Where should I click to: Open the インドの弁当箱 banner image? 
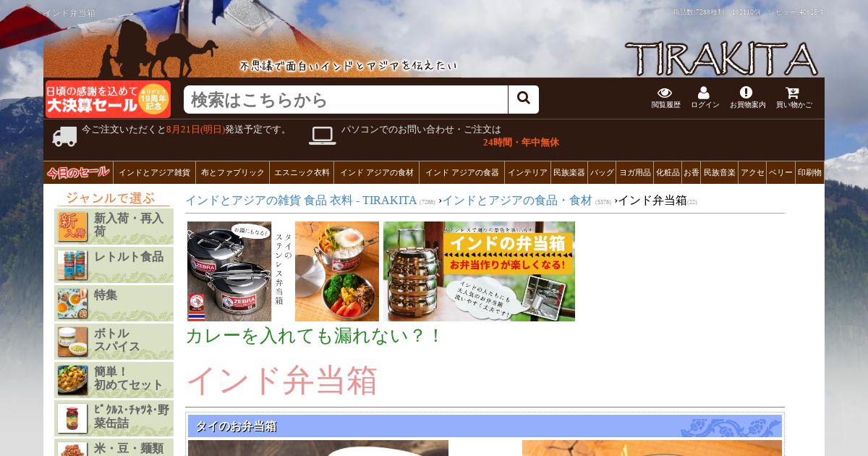click(479, 271)
